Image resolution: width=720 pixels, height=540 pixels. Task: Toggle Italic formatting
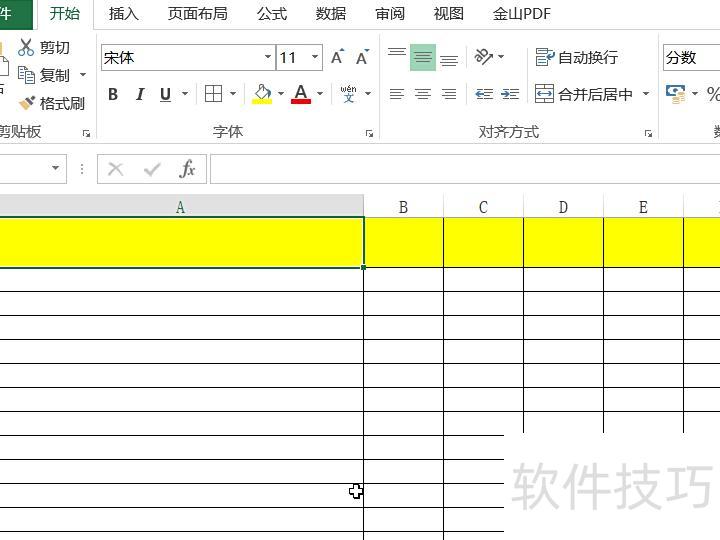140,94
